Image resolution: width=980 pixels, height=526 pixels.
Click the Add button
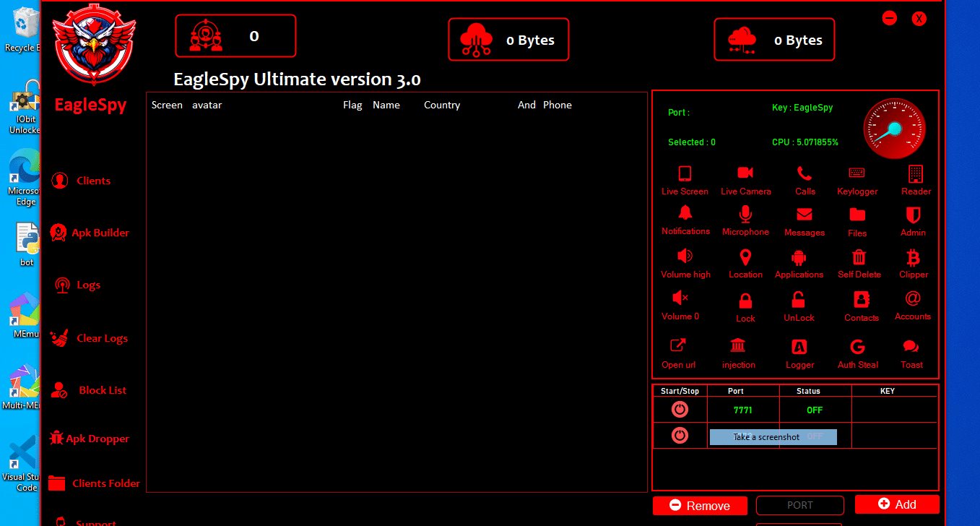(x=896, y=504)
